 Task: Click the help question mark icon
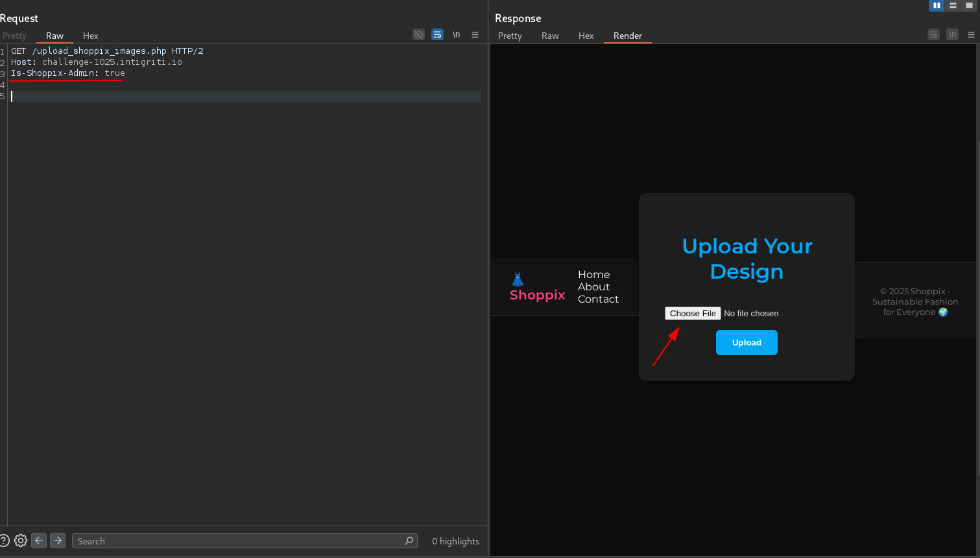pos(4,541)
